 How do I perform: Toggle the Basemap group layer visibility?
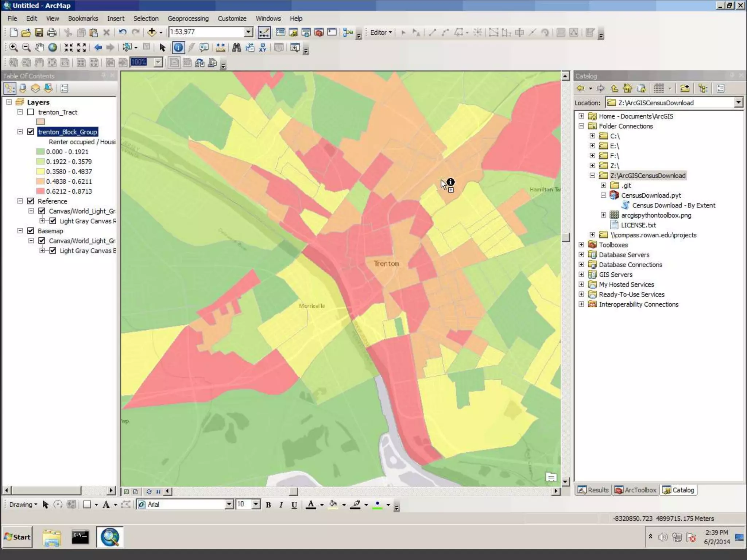coord(31,231)
